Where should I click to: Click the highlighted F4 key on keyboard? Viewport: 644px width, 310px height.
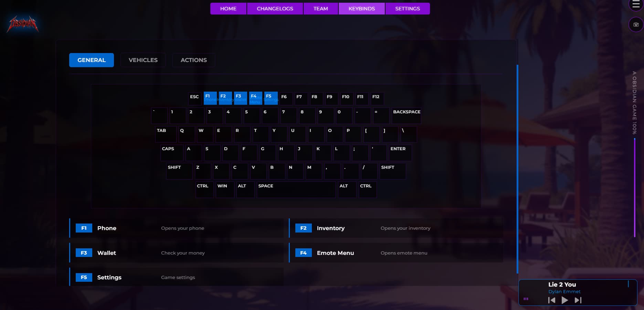(x=256, y=98)
